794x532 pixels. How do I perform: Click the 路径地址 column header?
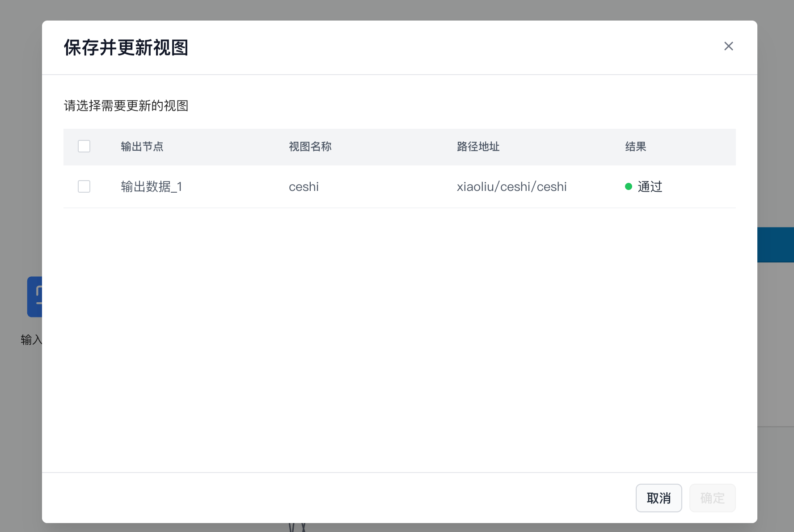coord(478,147)
